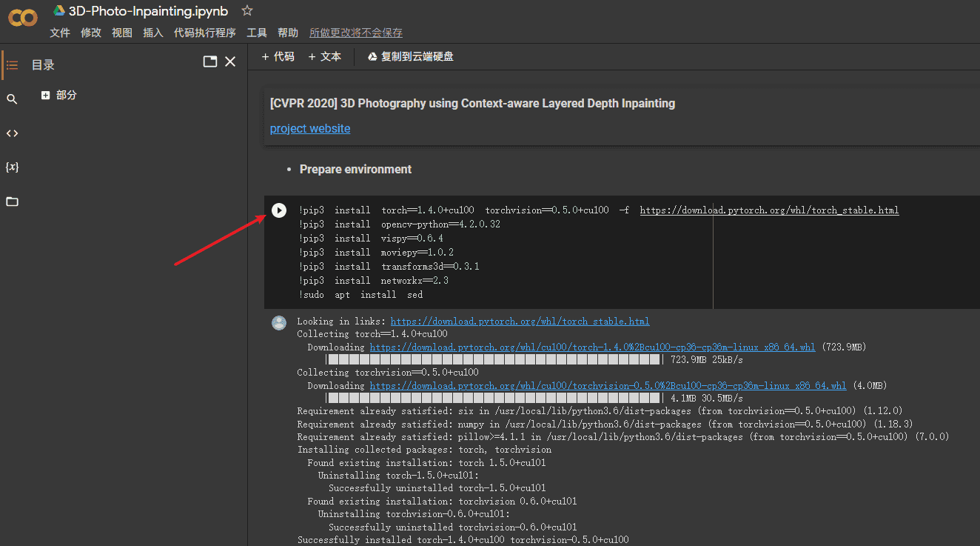The height and width of the screenshot is (546, 980).
Task: Click the Installing collected packages output line
Action: point(424,450)
